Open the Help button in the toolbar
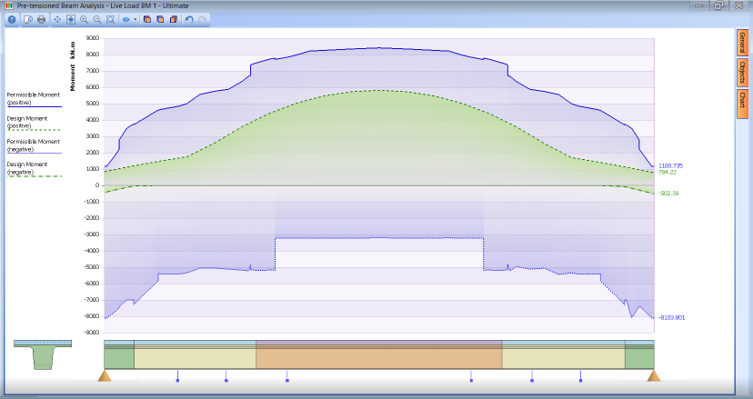This screenshot has width=753, height=399. [12, 20]
